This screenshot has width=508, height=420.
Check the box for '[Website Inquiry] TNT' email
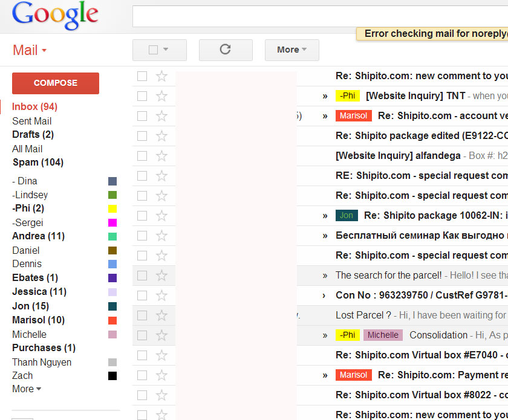pos(142,96)
